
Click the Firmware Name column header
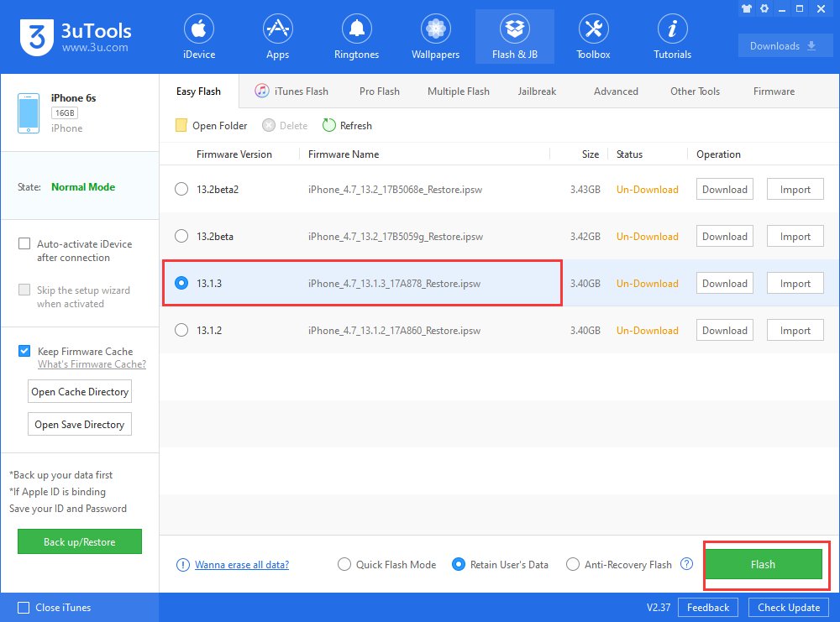[x=344, y=154]
